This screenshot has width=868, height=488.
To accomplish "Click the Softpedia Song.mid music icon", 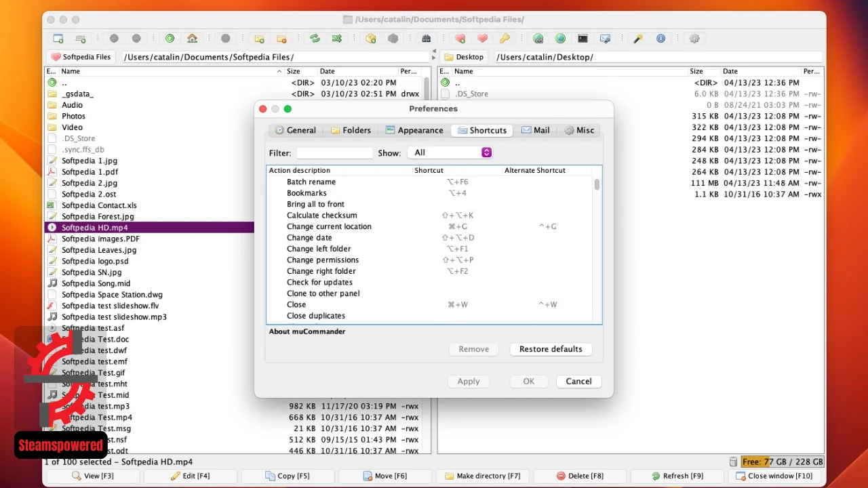I will coord(52,283).
